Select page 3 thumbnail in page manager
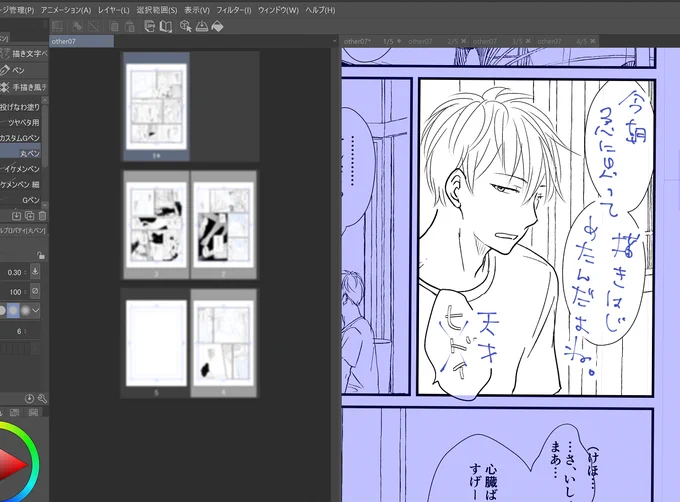 [157, 225]
